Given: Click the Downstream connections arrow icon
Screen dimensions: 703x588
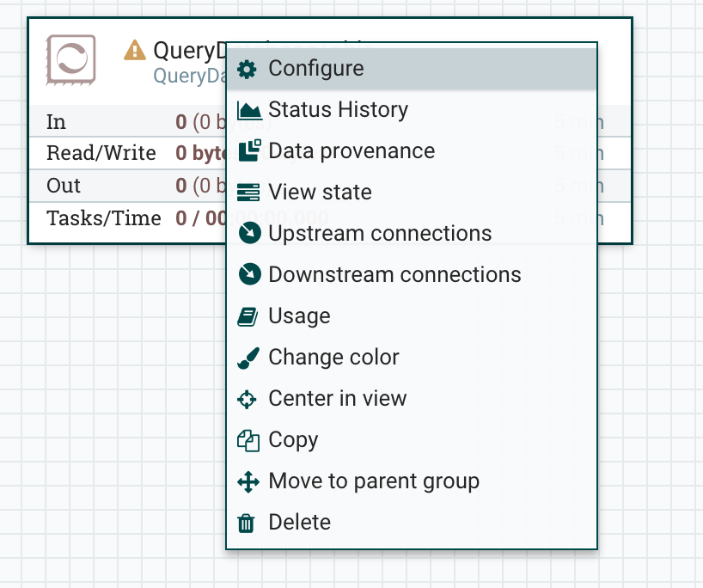Looking at the screenshot, I should pos(248,274).
